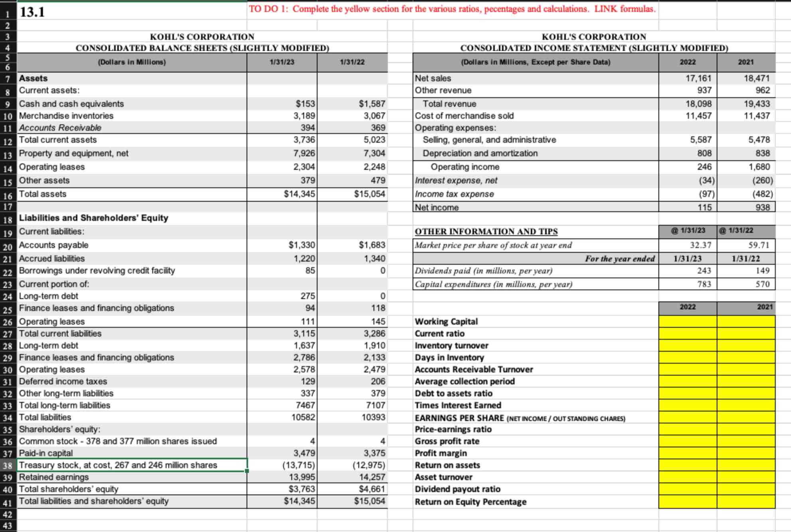
Task: Click the red TO DO 1 instruction text
Action: [x=452, y=9]
